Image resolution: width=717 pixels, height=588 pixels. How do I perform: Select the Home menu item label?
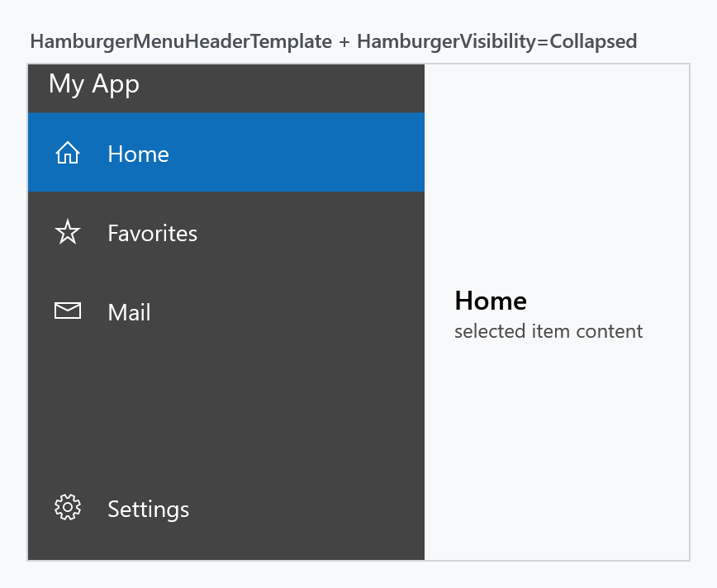point(138,154)
